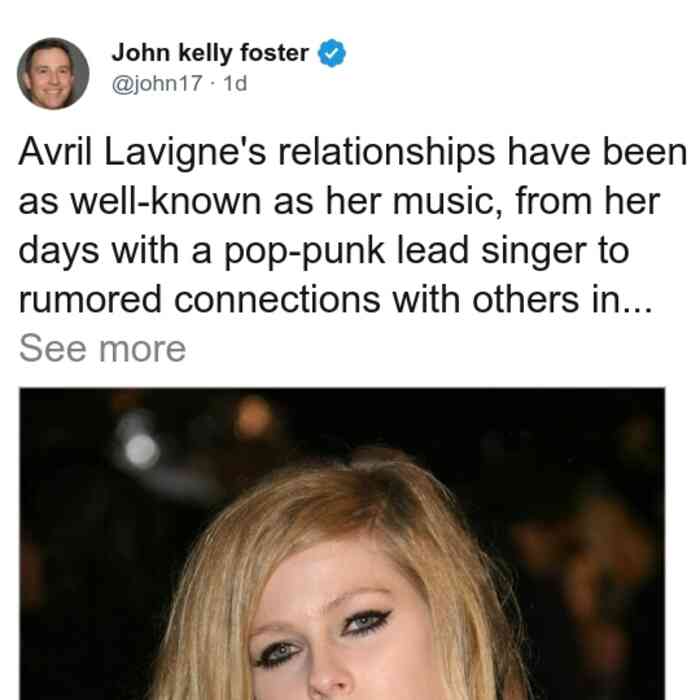Screen dimensions: 700x700
Task: Open John kelly foster's profile avatar
Action: coord(53,74)
